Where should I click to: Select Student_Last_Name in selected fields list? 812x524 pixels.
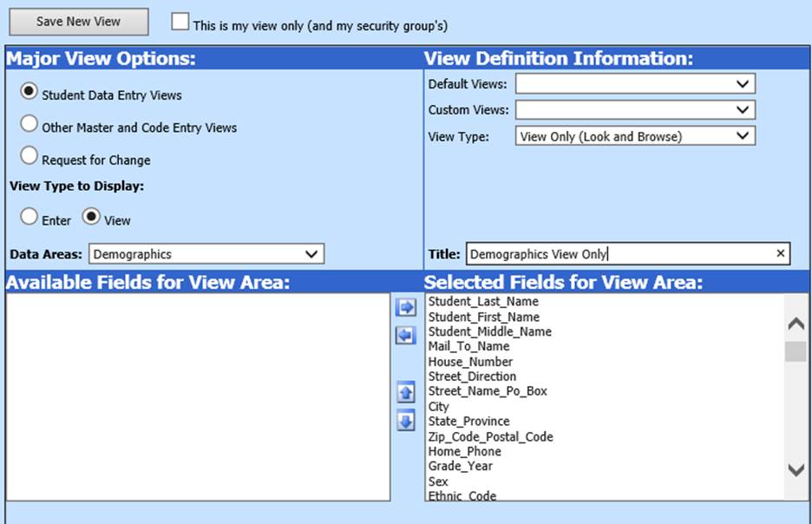tap(483, 302)
